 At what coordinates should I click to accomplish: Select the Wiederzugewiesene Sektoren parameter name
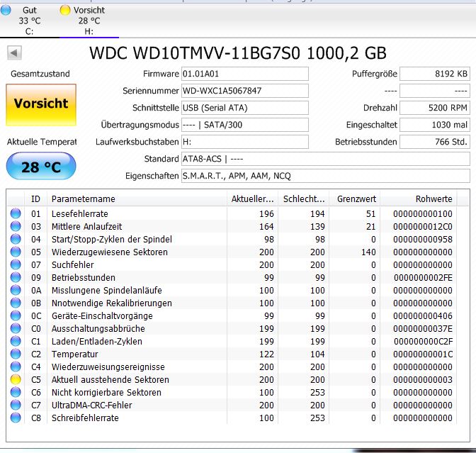point(110,252)
